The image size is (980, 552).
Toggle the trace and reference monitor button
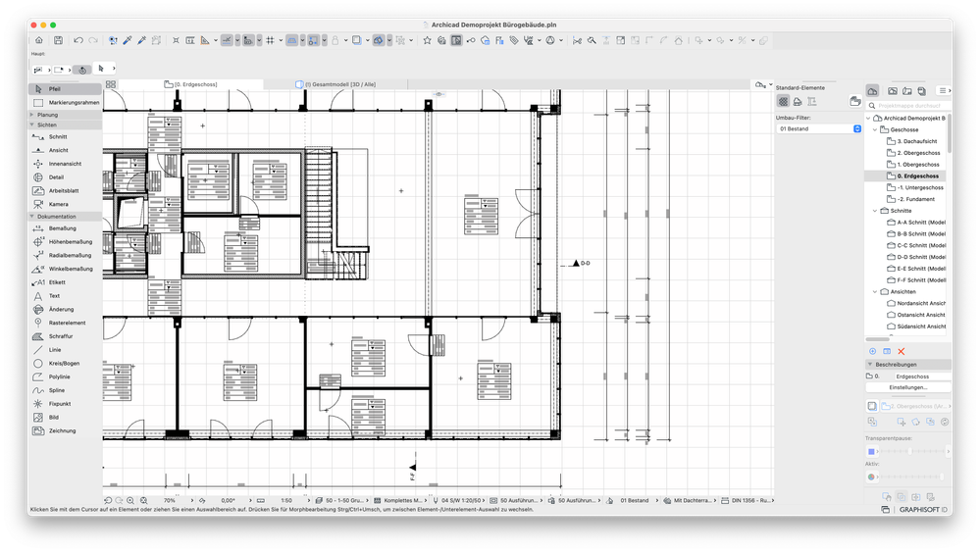456,40
